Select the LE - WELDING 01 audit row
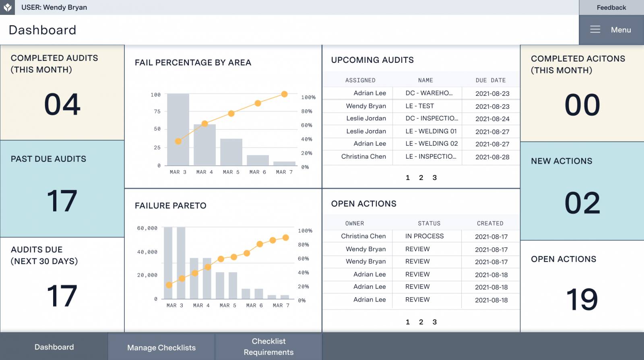 tap(431, 131)
